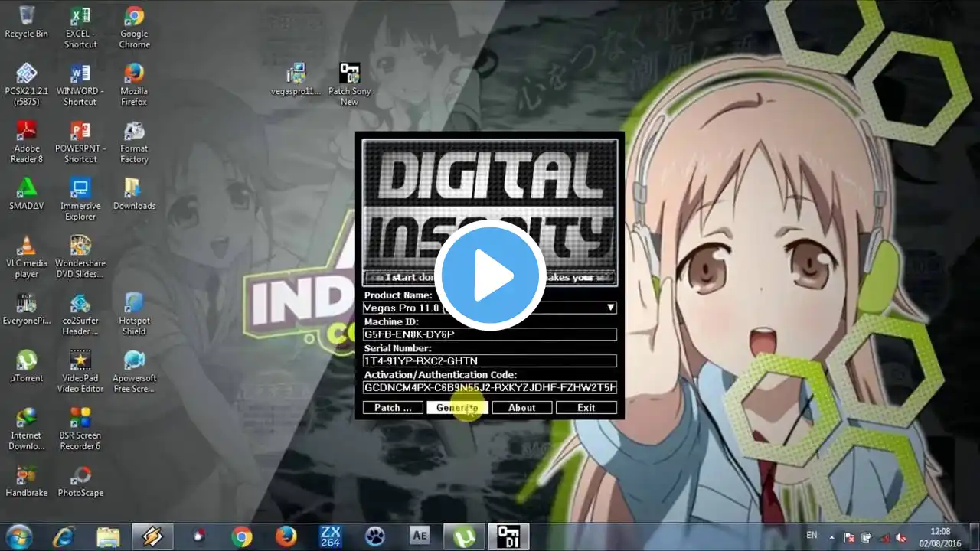Open the Action Center flag icon
Image resolution: width=980 pixels, height=551 pixels.
[849, 537]
